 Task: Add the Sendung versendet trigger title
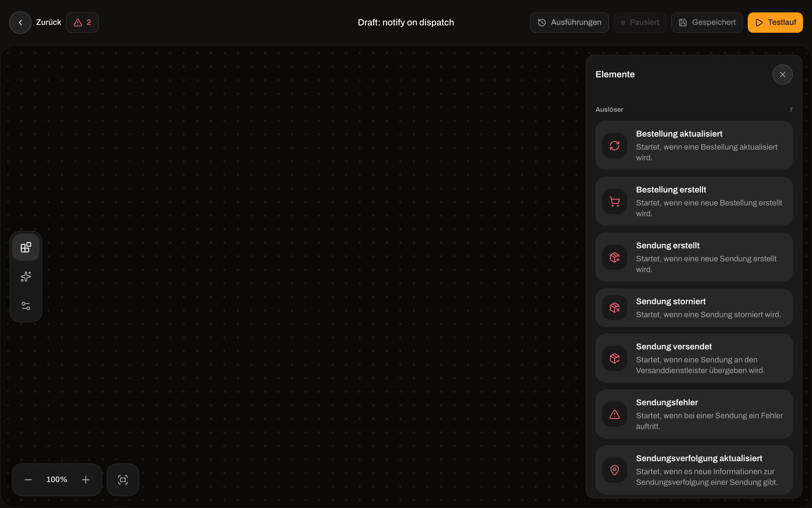click(674, 346)
